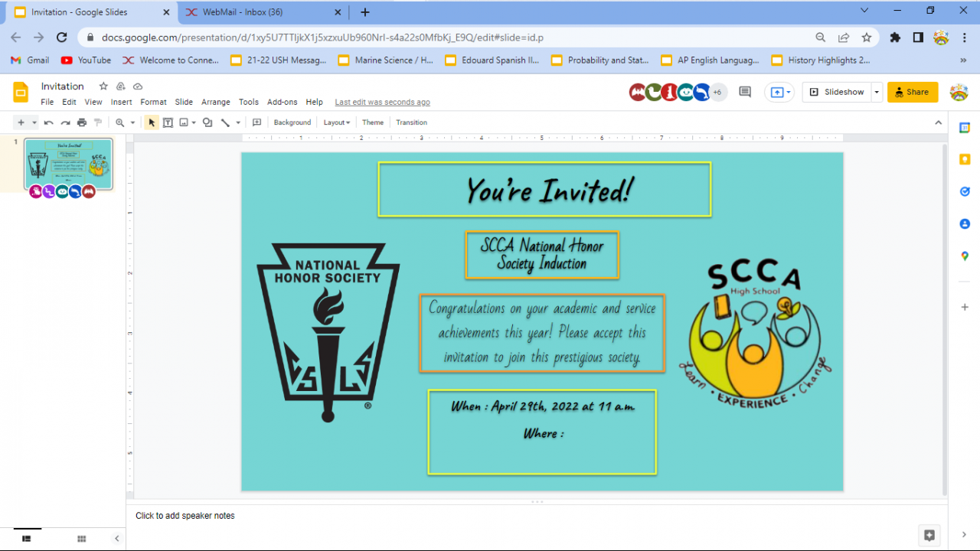Collapse the slide filmstrip panel
The width and height of the screenshot is (980, 551).
point(117,539)
